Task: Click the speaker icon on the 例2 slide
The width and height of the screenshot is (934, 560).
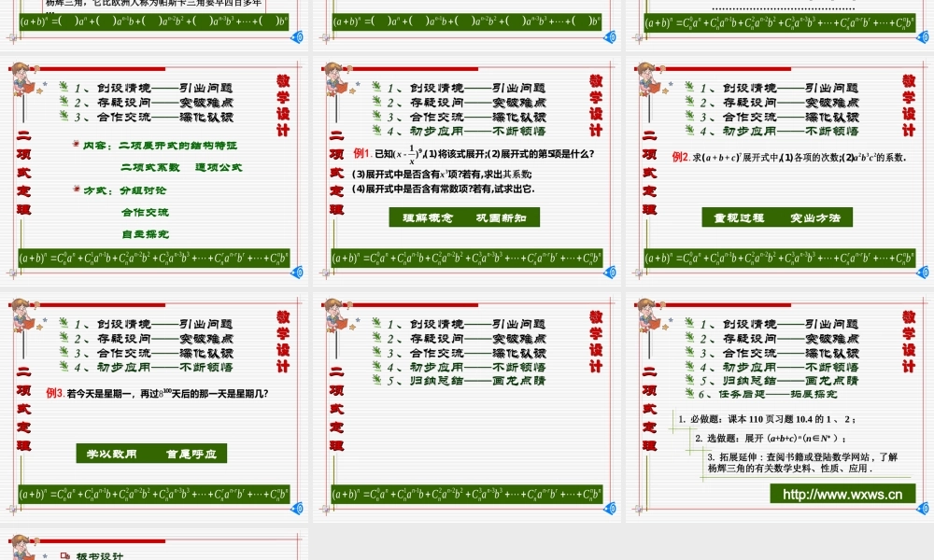Action: pyautogui.click(x=922, y=273)
